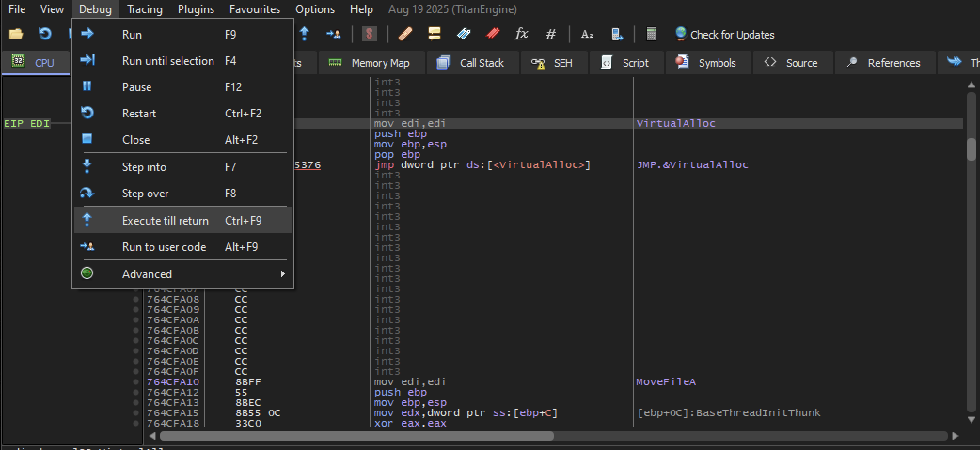
Task: Open the Functions fx toolbar icon
Action: tap(521, 34)
